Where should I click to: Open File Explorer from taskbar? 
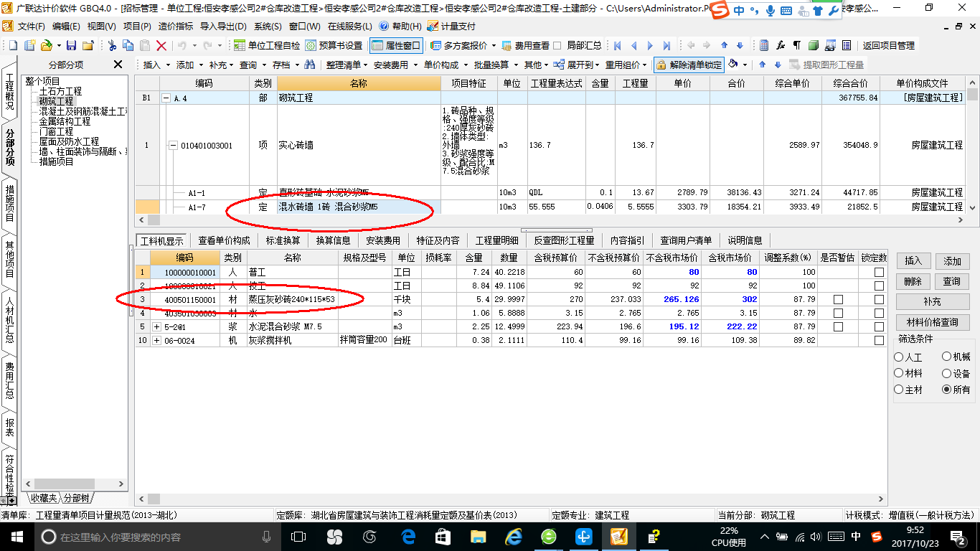(x=479, y=537)
